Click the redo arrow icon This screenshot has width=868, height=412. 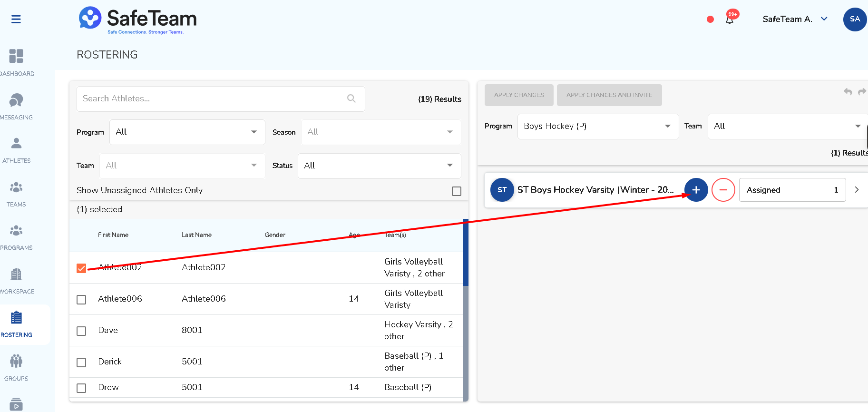pyautogui.click(x=862, y=92)
